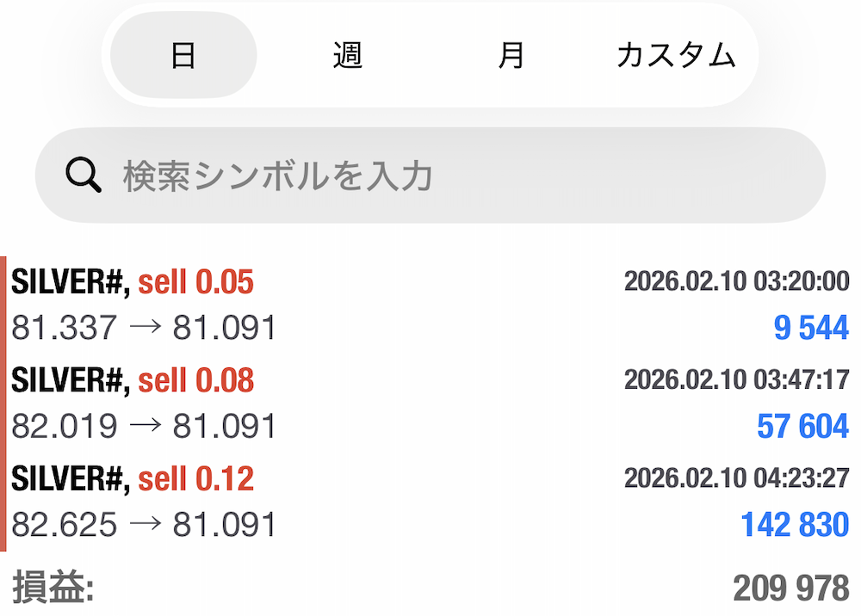Click the 損益 label
Viewport: 861px width, 616px height.
click(53, 588)
